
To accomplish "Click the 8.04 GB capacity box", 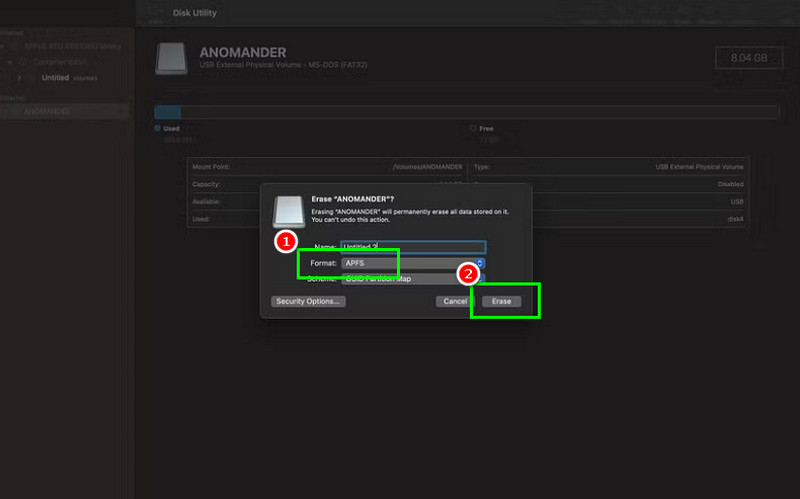I will (x=749, y=58).
